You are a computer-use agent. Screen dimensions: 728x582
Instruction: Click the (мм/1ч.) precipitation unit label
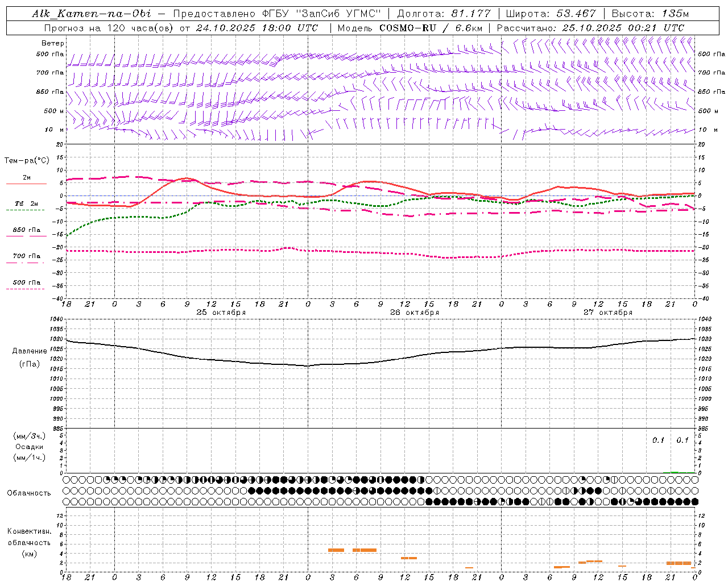[x=30, y=458]
